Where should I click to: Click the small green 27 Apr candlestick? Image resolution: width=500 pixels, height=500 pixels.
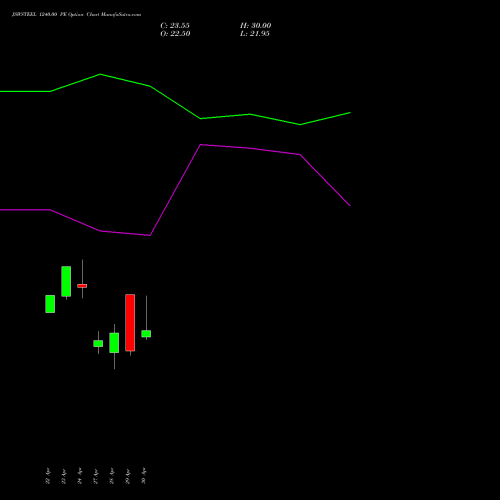pyautogui.click(x=98, y=343)
